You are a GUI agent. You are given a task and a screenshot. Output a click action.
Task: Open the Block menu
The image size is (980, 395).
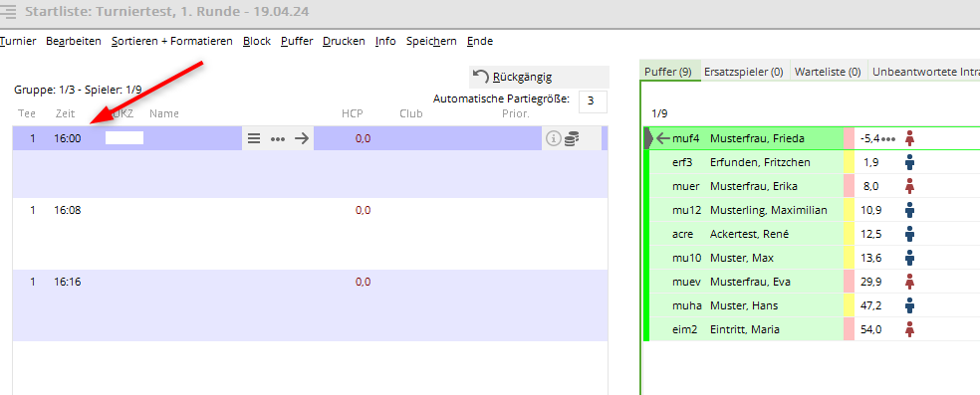(257, 41)
